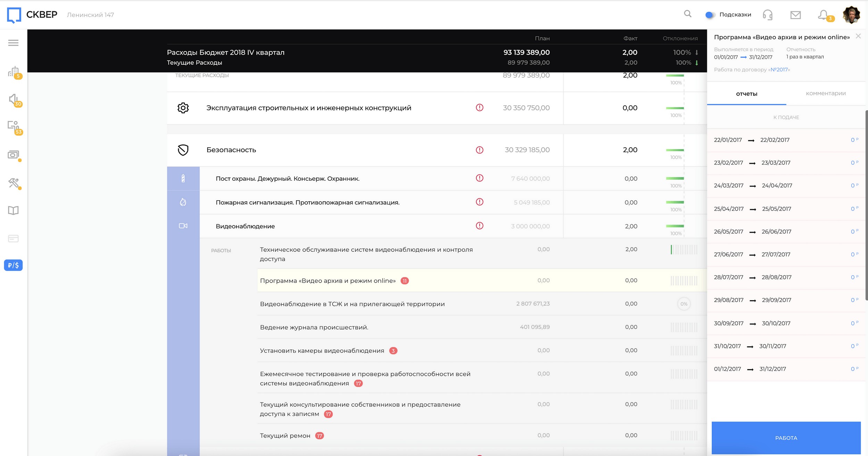
Task: Open the megaphone announcements sidebar icon
Action: click(x=14, y=99)
